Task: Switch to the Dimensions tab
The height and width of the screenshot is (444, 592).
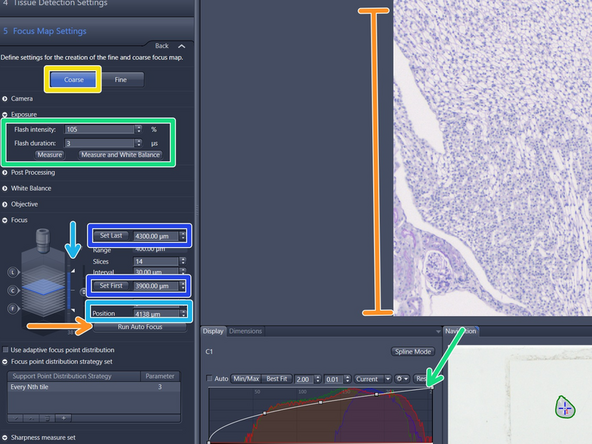Action: 245,331
